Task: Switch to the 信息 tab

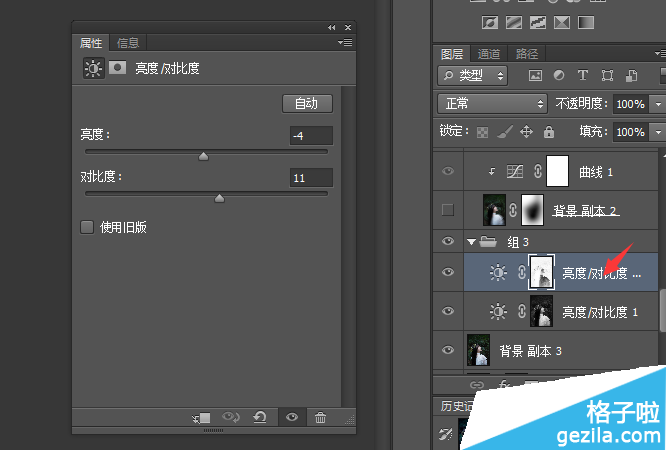Action: [x=128, y=42]
